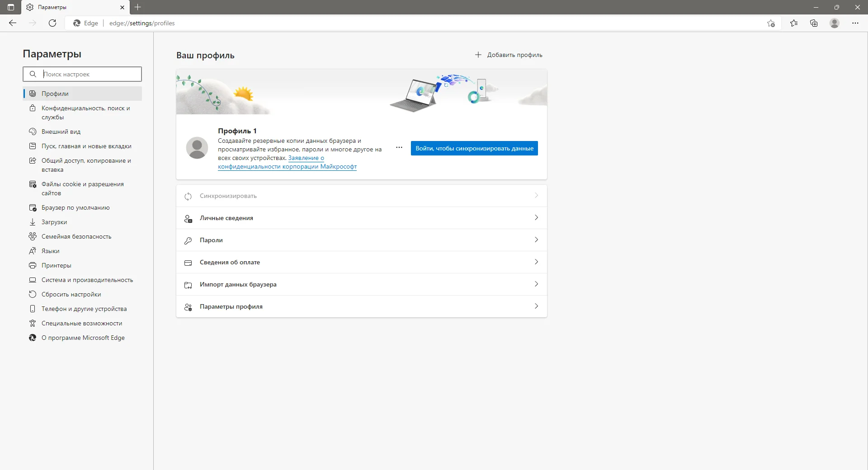Viewport: 868px width, 470px height.
Task: Open a new tab with plus icon
Action: (x=138, y=7)
